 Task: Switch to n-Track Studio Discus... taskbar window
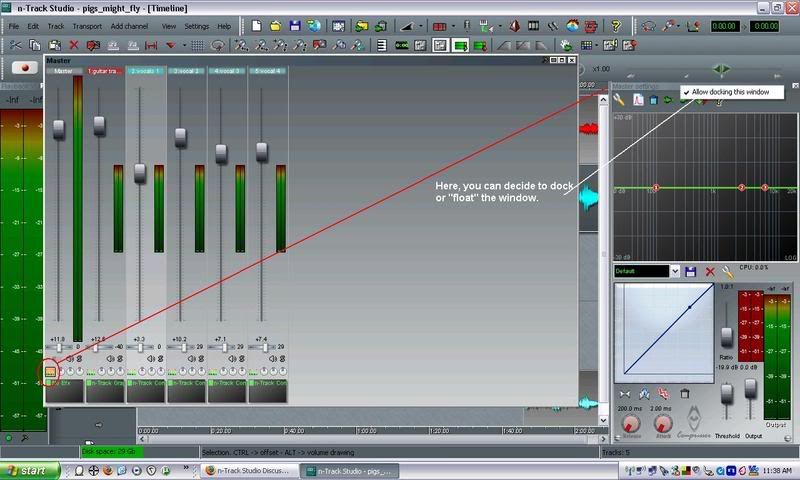click(x=248, y=471)
